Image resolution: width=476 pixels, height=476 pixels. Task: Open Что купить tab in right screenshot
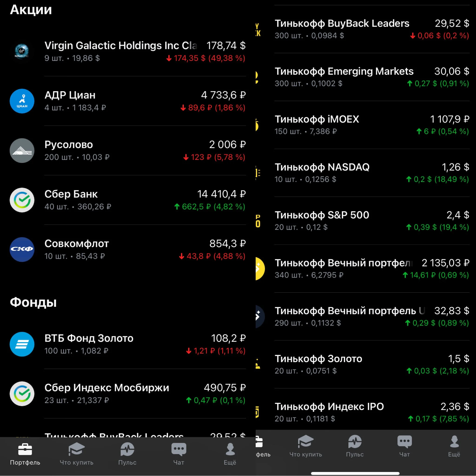306,446
